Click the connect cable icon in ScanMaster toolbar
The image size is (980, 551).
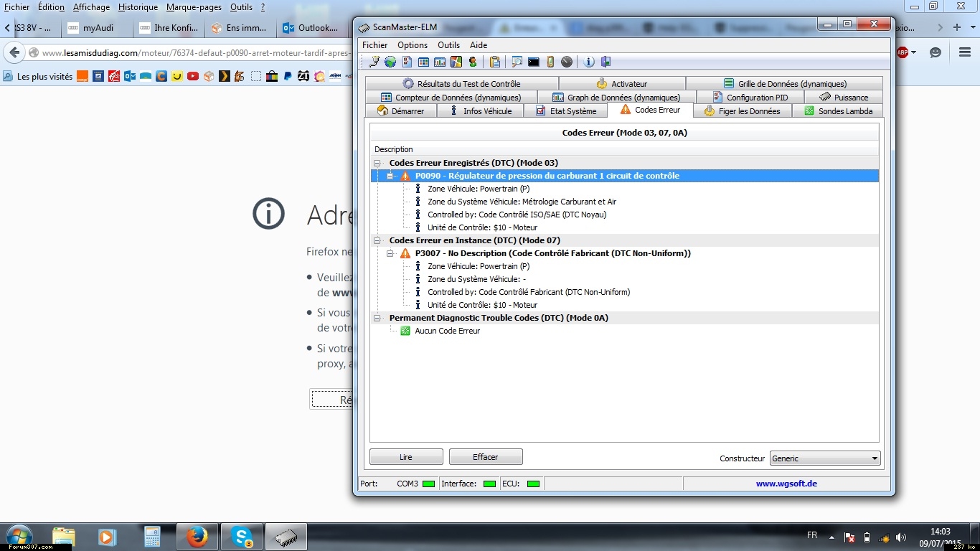coord(374,62)
